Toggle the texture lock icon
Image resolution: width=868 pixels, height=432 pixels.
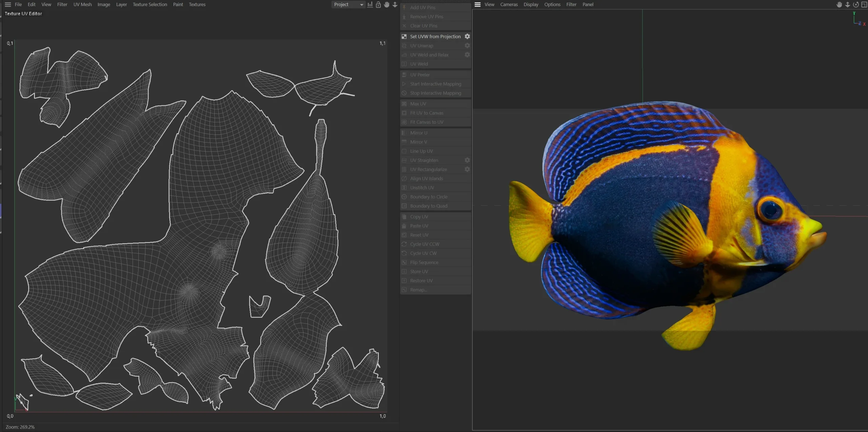[x=378, y=4]
